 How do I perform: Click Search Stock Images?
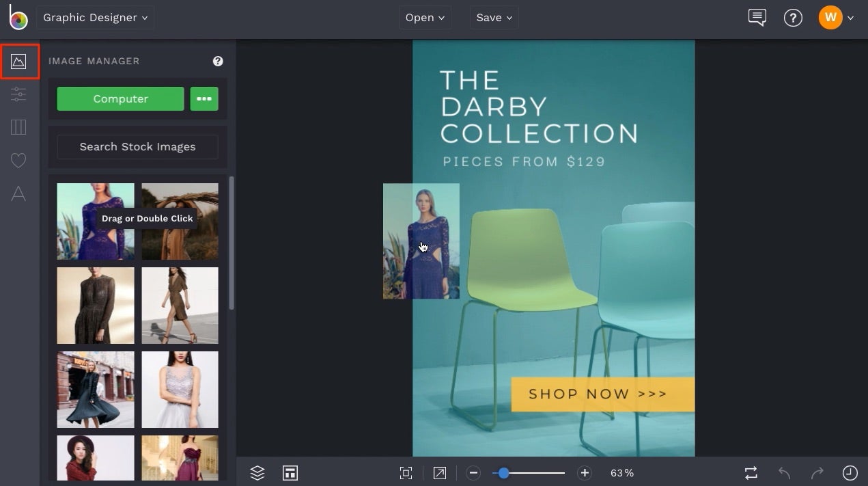(x=137, y=146)
